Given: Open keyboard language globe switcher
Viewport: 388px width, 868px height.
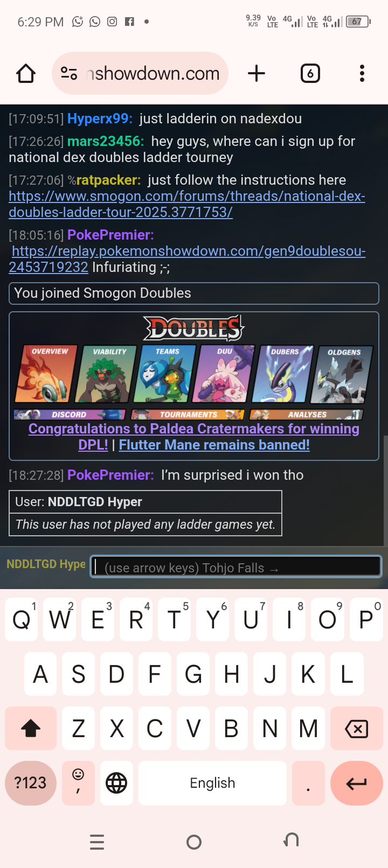Looking at the screenshot, I should (116, 783).
